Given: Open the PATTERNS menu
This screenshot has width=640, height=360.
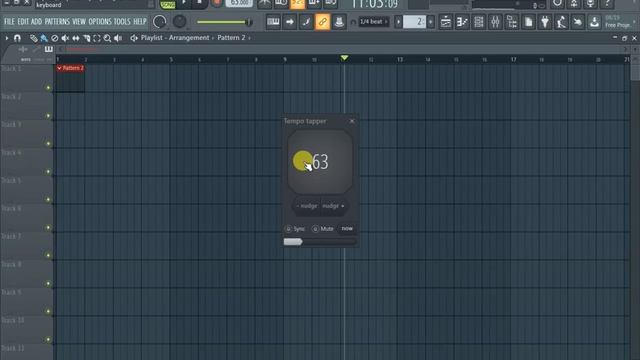Looking at the screenshot, I should [57, 21].
